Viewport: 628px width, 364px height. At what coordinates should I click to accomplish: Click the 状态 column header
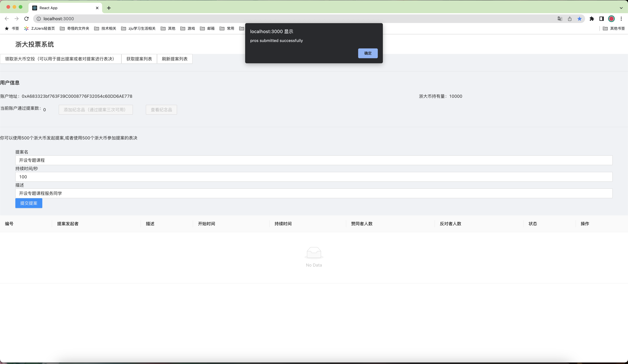[x=533, y=224]
